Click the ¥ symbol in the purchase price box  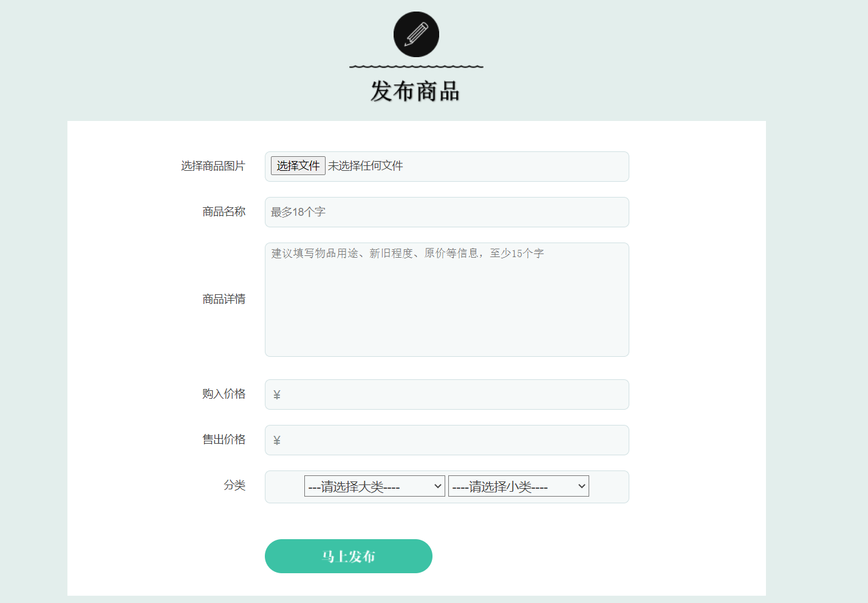coord(277,394)
